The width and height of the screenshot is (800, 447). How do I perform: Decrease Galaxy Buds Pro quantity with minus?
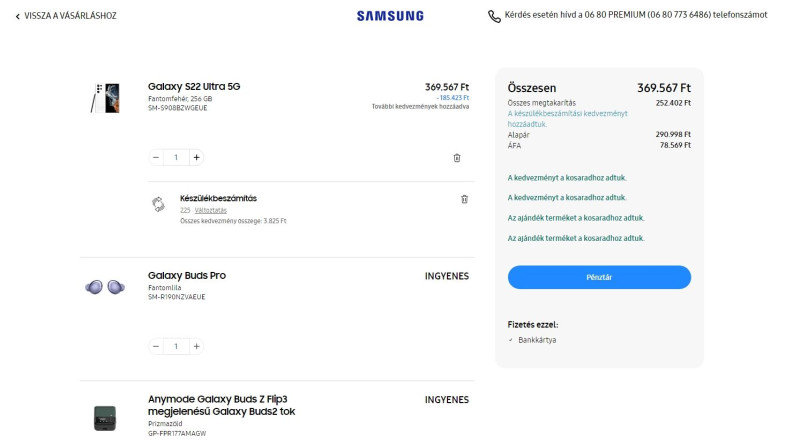point(156,346)
